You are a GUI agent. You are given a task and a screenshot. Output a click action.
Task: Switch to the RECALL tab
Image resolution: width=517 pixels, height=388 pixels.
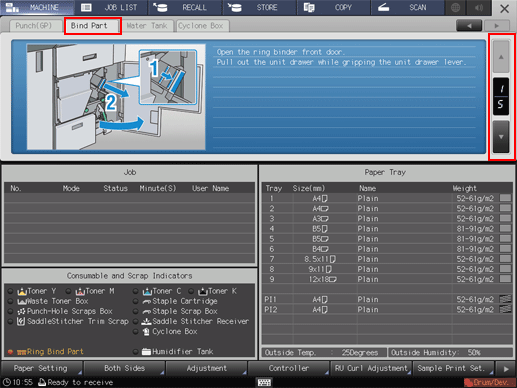(x=185, y=7)
